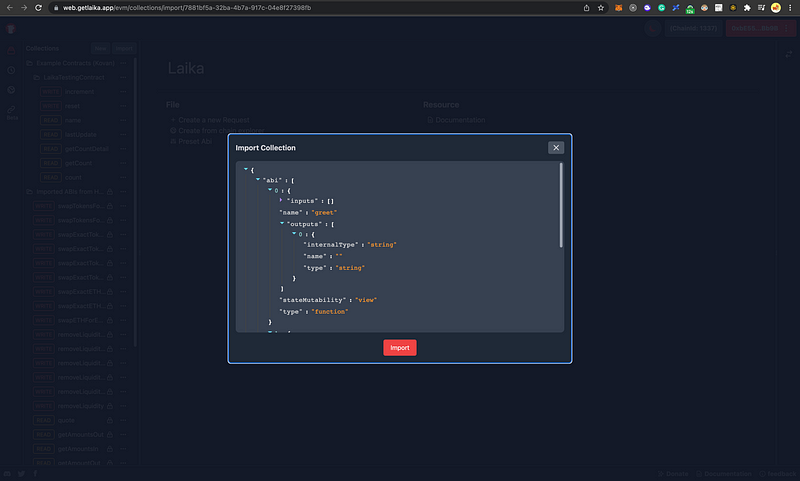Click the JSON viewer vertical scrollbar

561,205
